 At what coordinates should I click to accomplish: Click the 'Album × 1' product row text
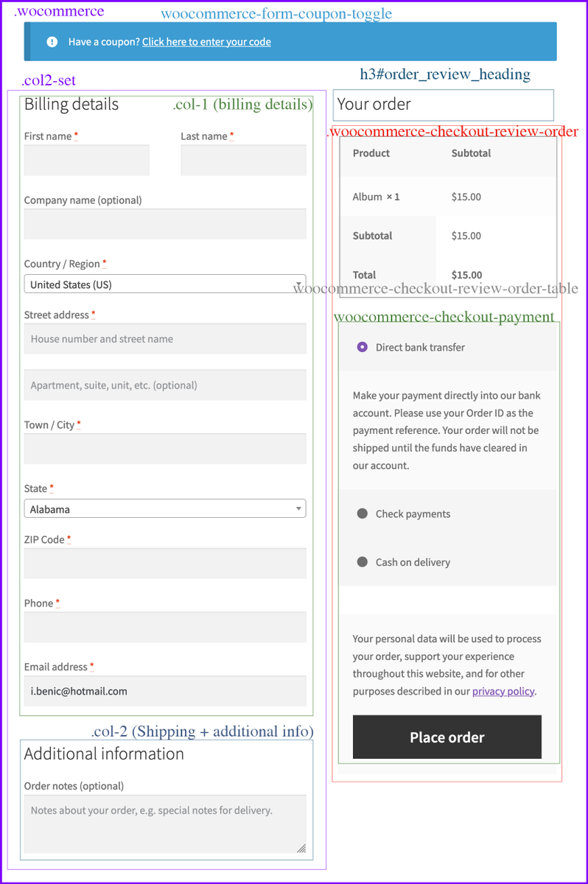click(x=376, y=197)
